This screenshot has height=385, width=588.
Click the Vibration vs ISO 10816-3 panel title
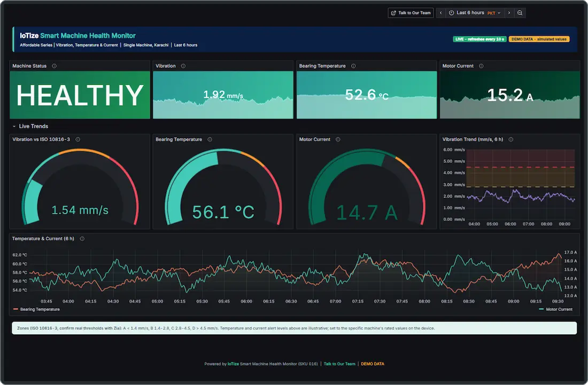point(41,139)
